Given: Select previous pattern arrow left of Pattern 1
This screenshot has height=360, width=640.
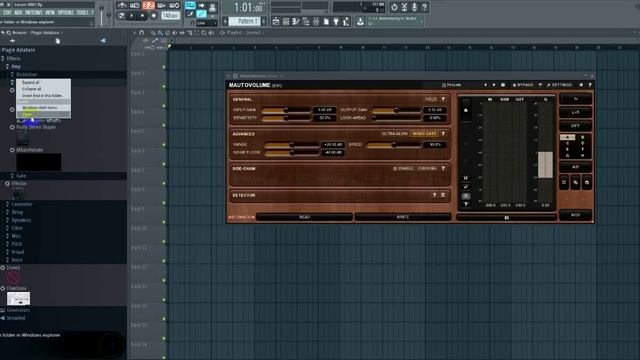Looking at the screenshot, I should pos(225,21).
